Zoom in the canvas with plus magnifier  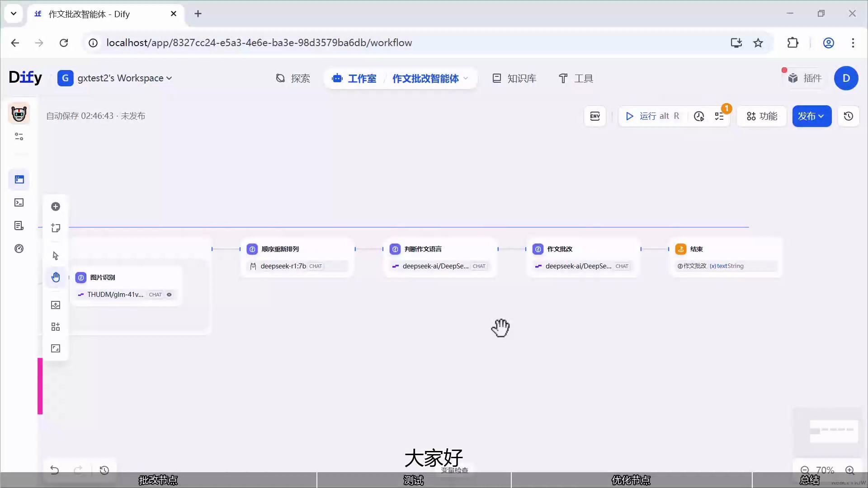click(850, 470)
